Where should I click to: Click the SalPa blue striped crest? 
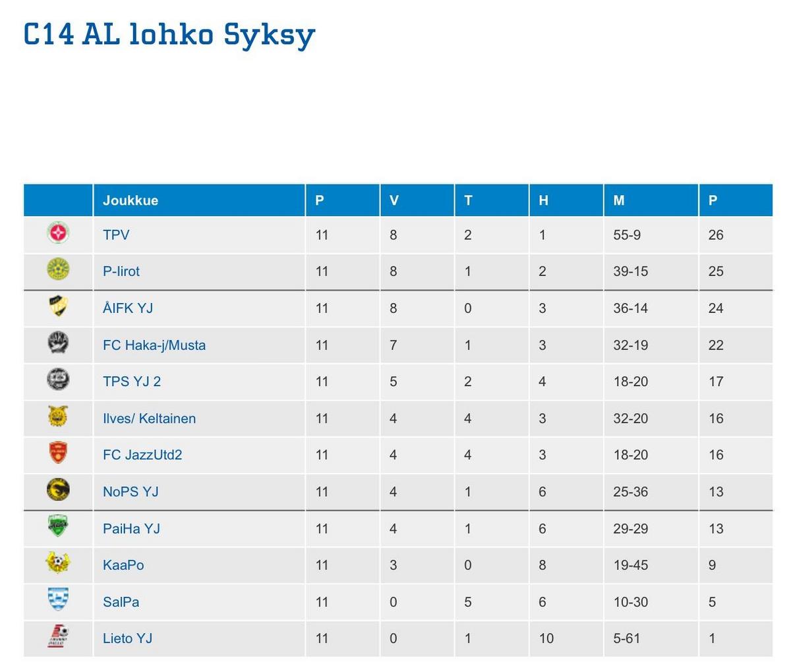[x=59, y=600]
